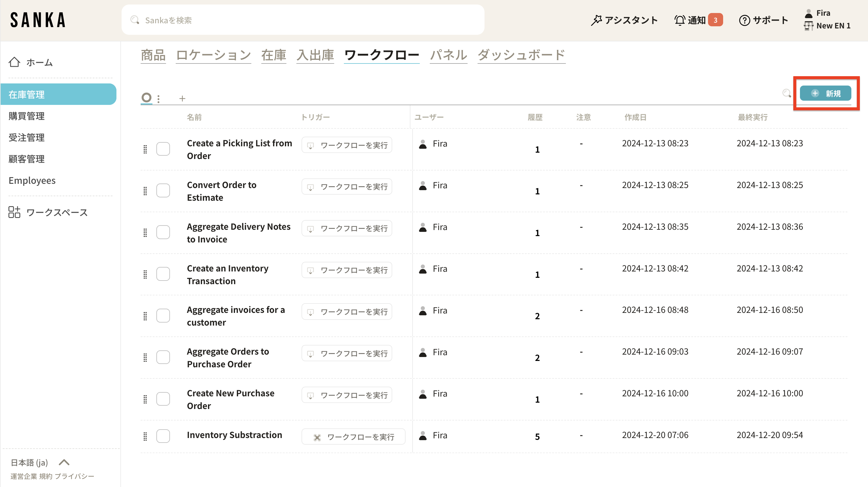
Task: Click the support question mark icon
Action: [744, 20]
